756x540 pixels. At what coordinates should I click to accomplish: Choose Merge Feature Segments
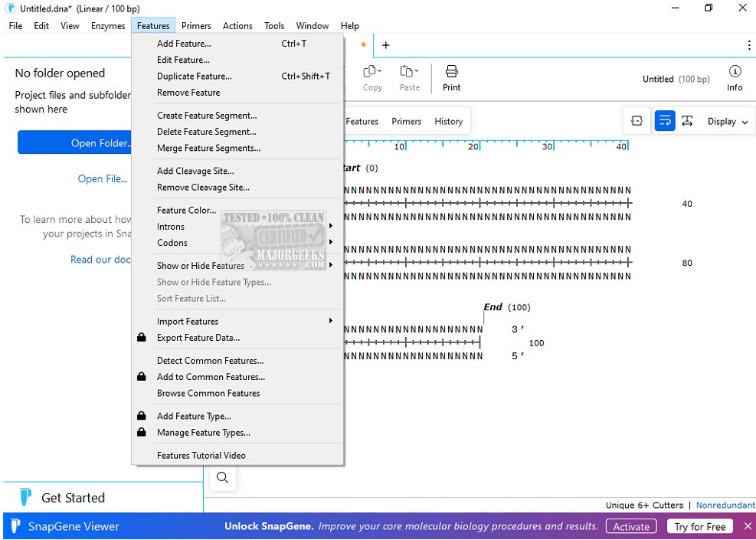click(237, 148)
